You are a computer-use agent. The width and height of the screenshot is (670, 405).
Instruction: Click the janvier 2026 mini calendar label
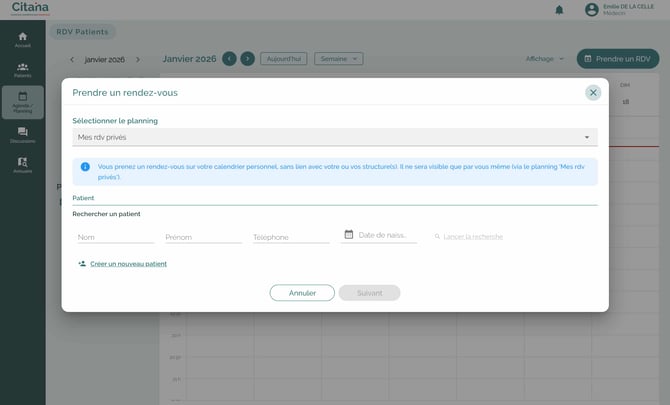(105, 59)
